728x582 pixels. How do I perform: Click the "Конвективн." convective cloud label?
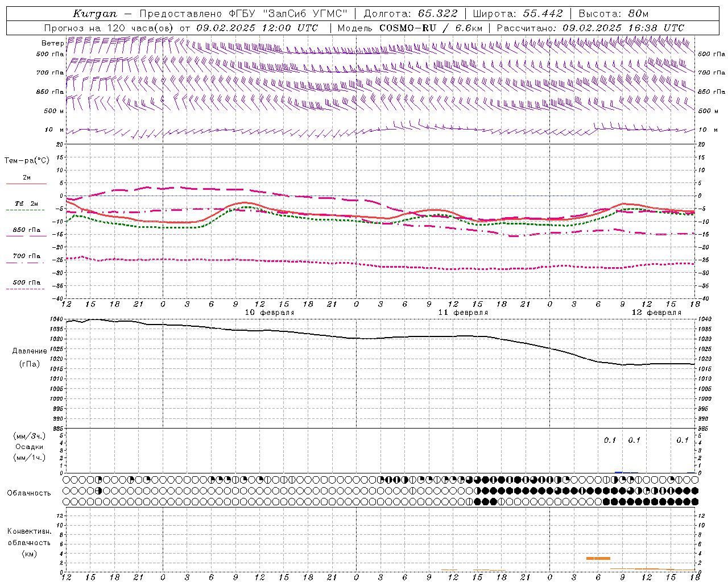(x=29, y=531)
